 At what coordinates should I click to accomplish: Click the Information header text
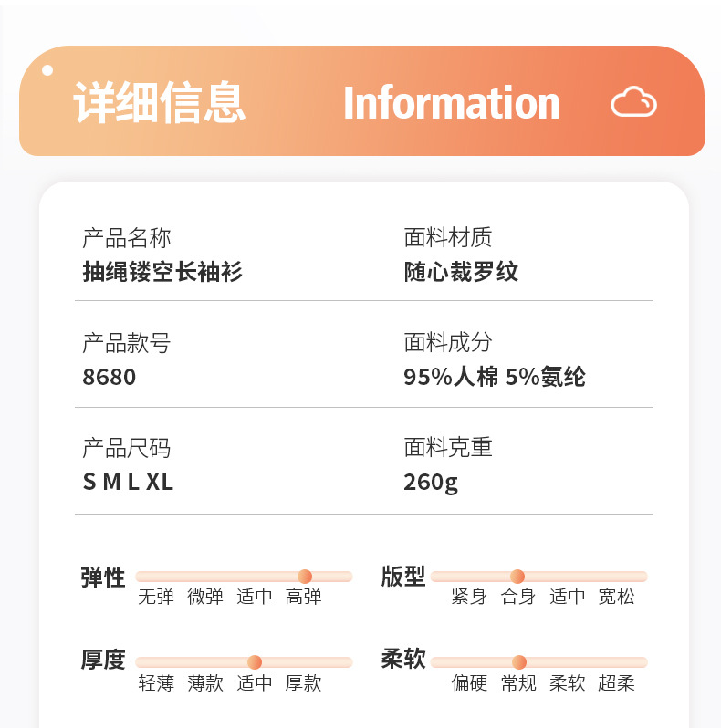[x=451, y=103]
